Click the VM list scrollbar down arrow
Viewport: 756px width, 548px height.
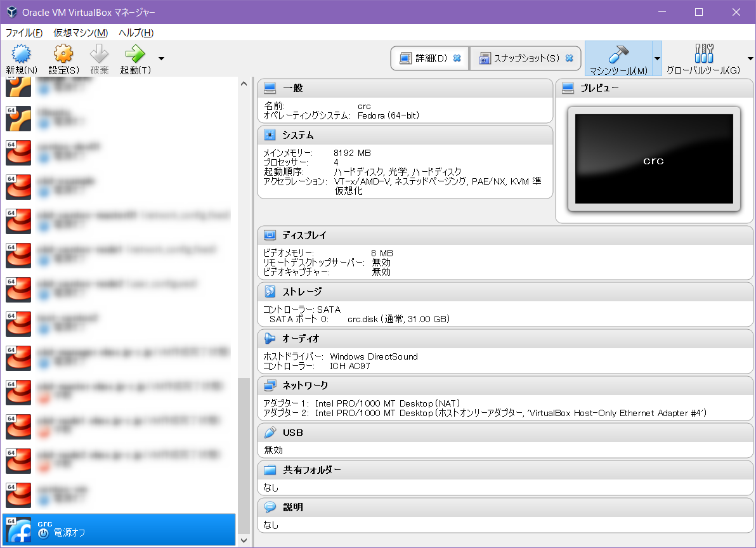[244, 541]
